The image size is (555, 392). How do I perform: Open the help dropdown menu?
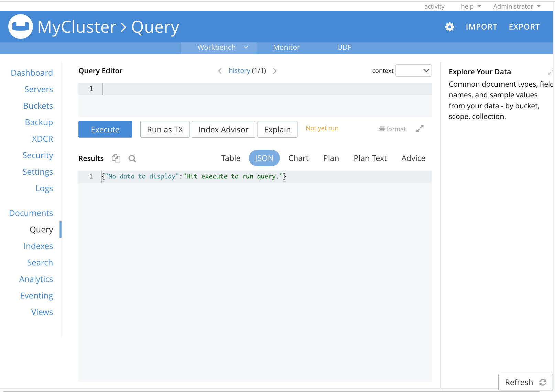(x=470, y=6)
